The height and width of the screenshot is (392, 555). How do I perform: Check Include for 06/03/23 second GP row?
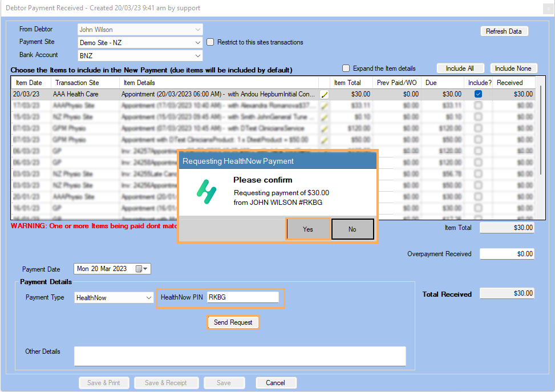478,162
